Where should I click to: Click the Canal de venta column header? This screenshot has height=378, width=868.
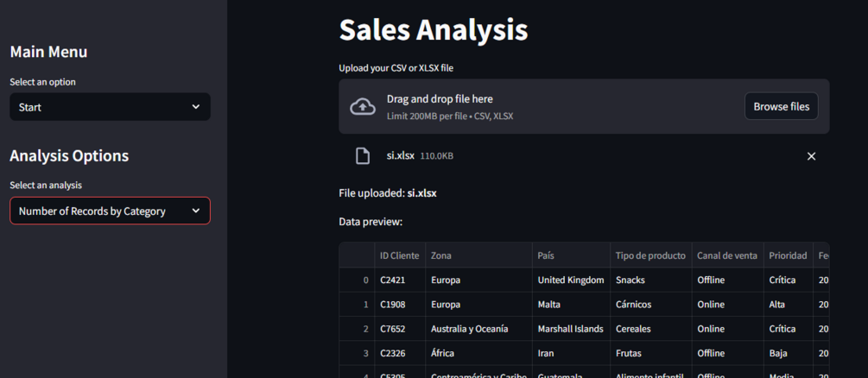point(727,255)
